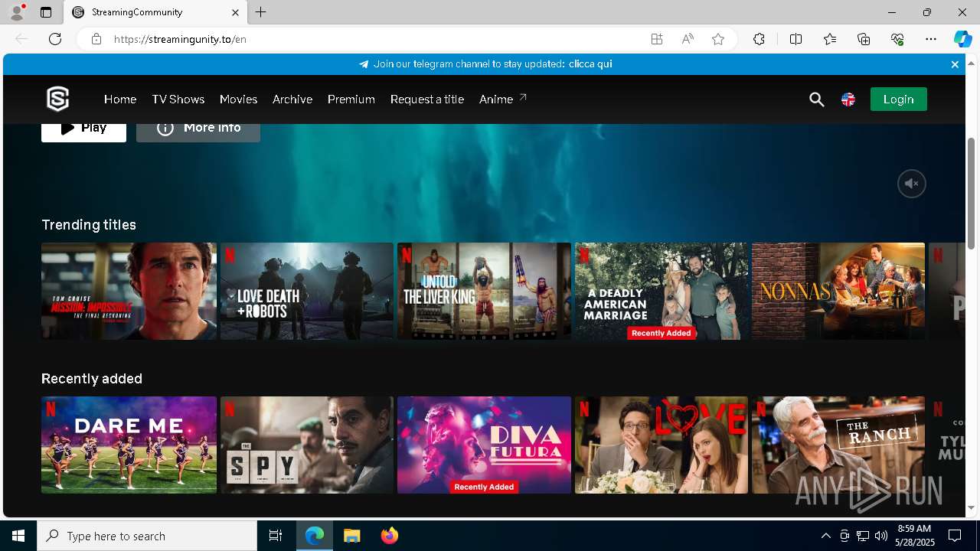Open The Ranch thumbnail

click(x=838, y=445)
